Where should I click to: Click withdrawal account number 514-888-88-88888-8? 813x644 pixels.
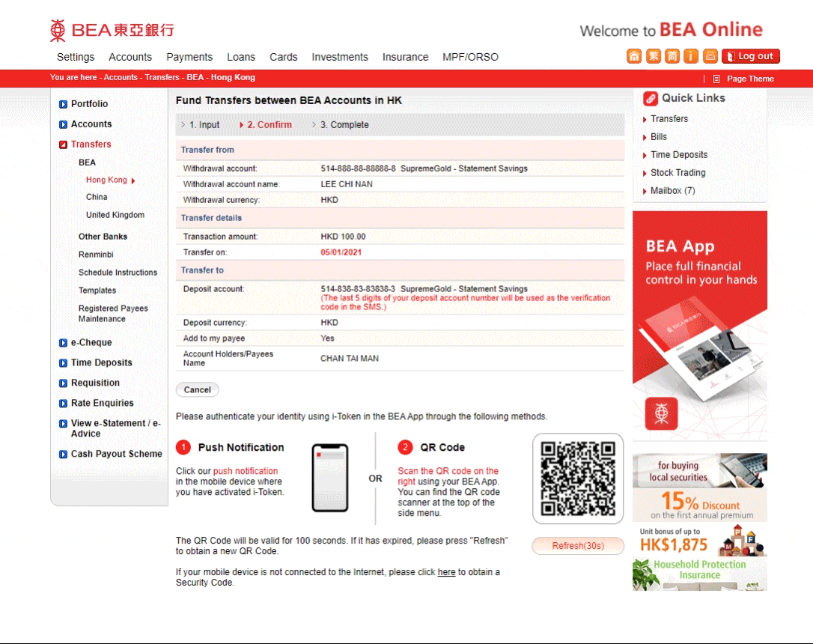[x=359, y=168]
